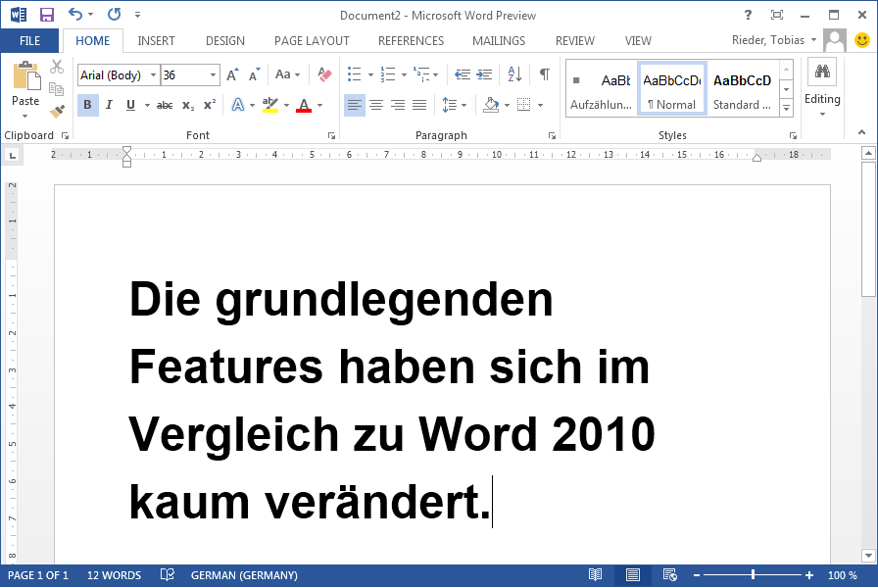Send feedback via the smiley face
This screenshot has width=878, height=588.
pos(862,40)
